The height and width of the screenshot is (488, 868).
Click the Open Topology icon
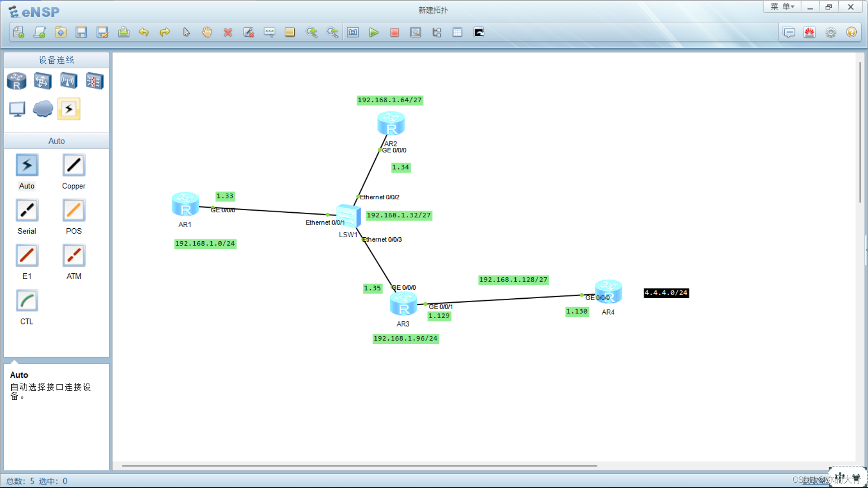(x=61, y=32)
